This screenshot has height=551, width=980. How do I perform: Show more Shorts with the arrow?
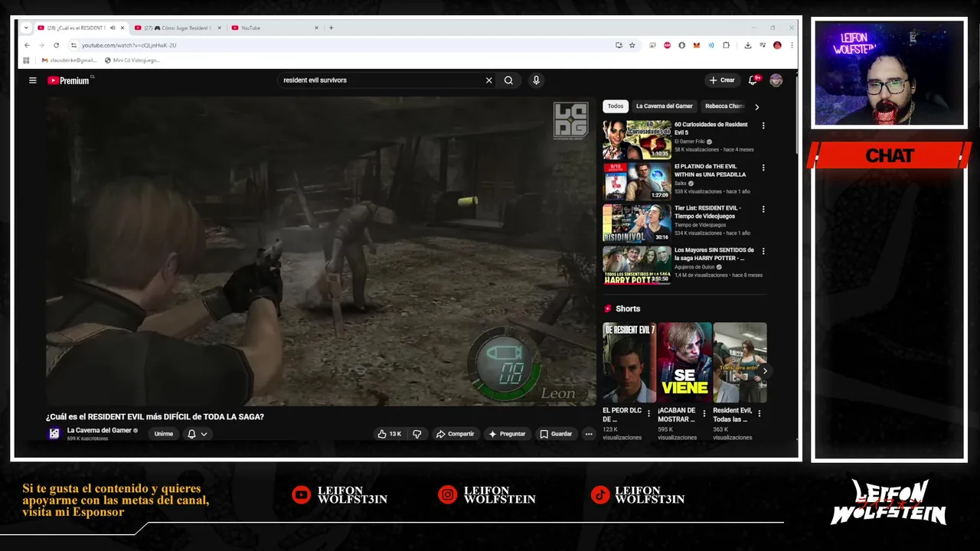pyautogui.click(x=764, y=371)
